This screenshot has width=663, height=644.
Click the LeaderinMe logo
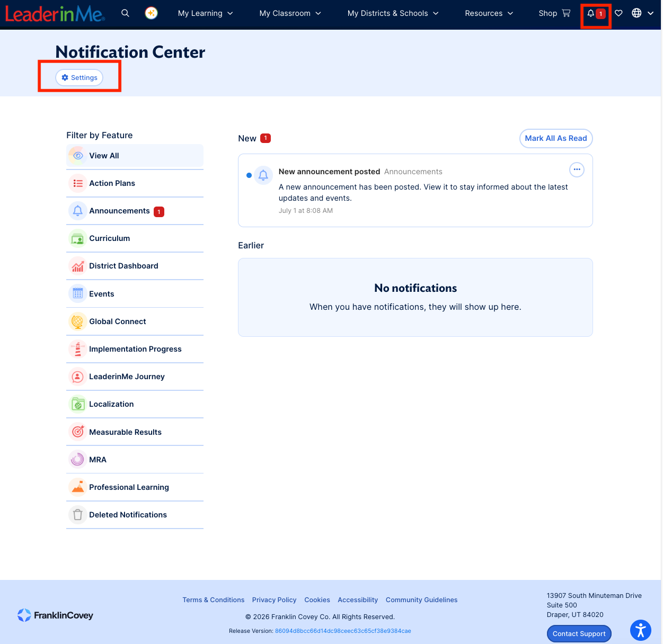tap(55, 14)
